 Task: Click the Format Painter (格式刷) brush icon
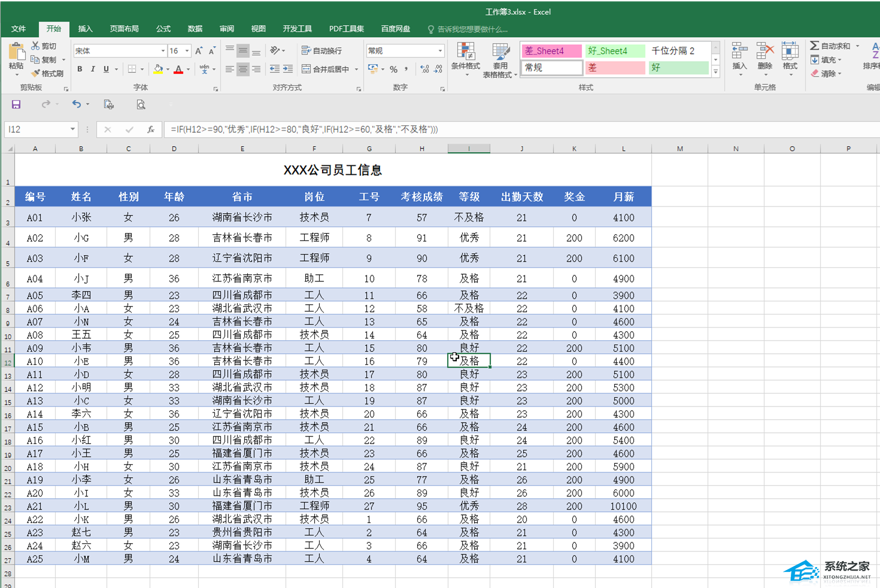36,73
